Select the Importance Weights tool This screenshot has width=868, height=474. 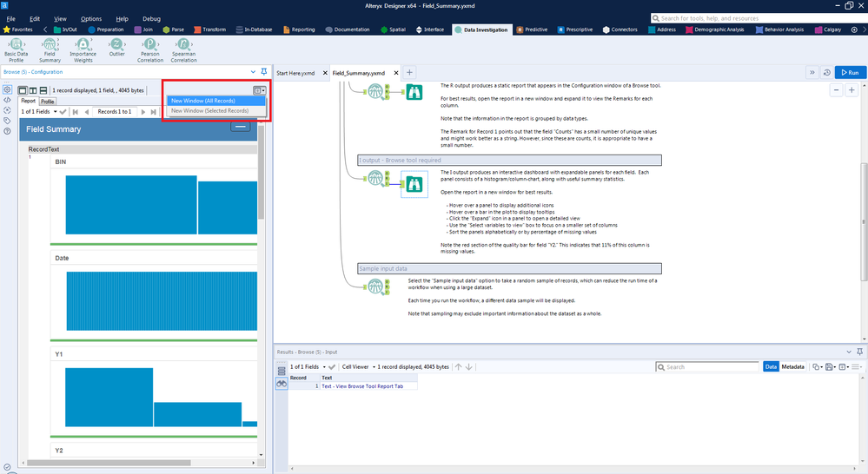click(x=83, y=49)
